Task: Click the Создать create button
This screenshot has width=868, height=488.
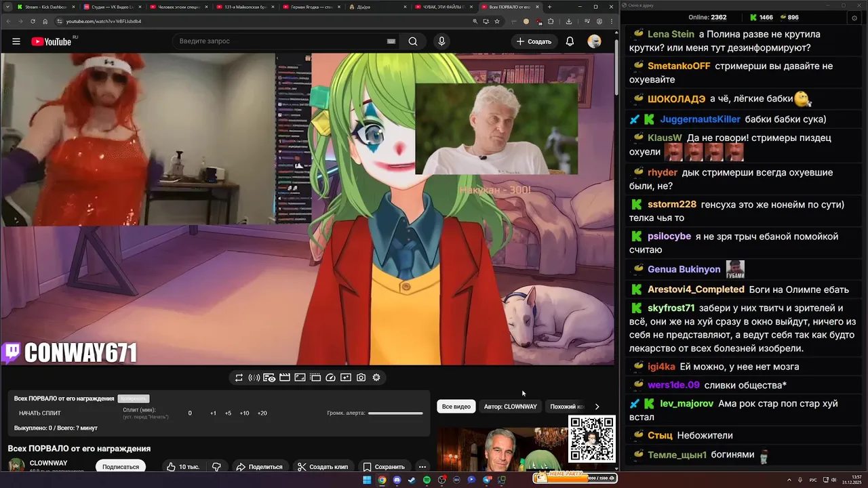Action: 534,41
